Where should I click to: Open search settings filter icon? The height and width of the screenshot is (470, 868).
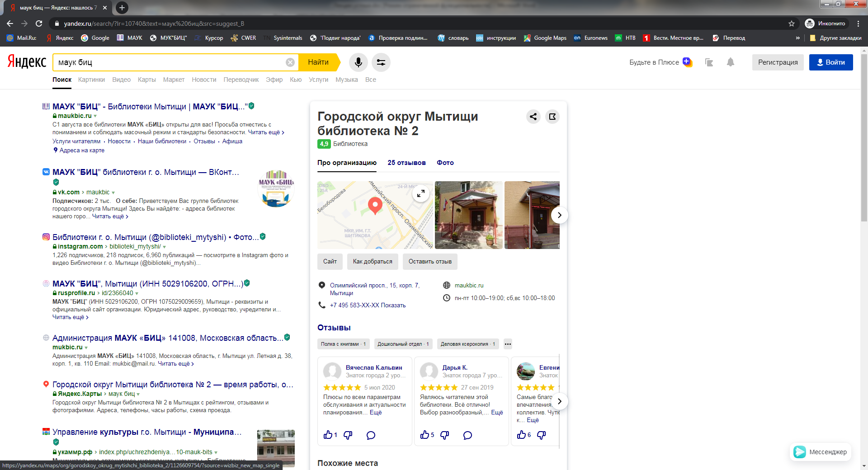tap(381, 62)
